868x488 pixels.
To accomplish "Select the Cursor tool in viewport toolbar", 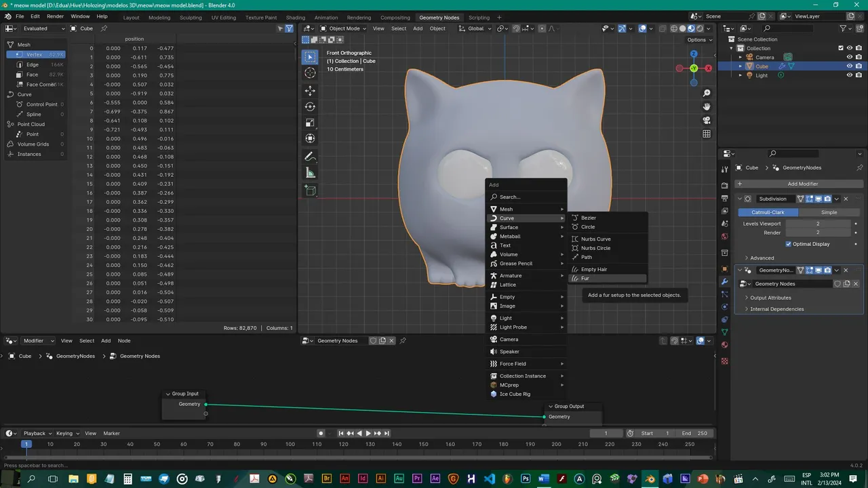I will click(x=310, y=73).
